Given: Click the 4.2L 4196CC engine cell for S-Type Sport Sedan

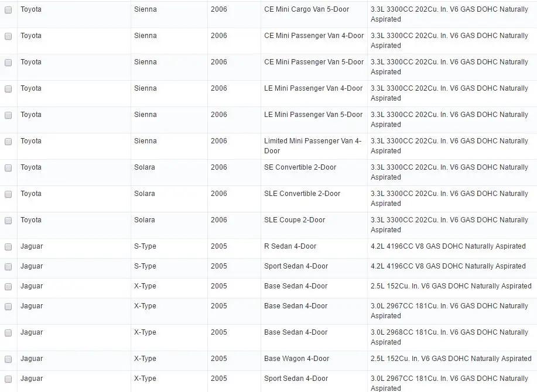Looking at the screenshot, I should click(452, 269).
